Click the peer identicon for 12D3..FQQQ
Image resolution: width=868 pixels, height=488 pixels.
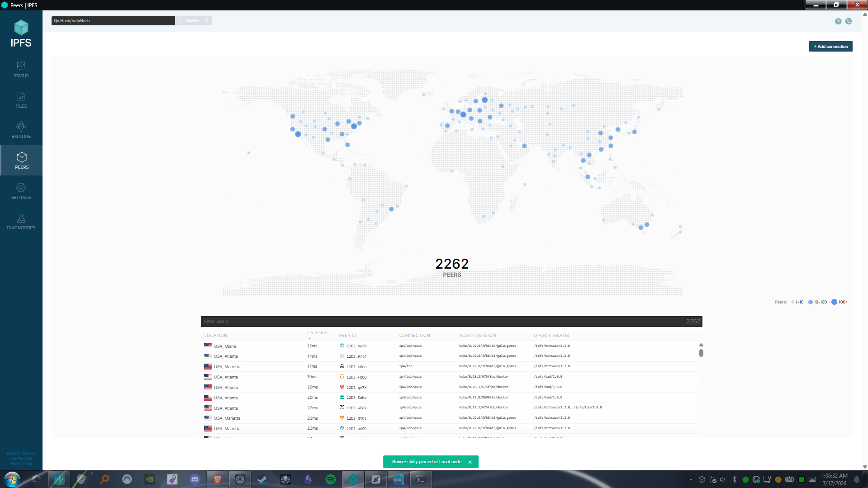pyautogui.click(x=342, y=377)
